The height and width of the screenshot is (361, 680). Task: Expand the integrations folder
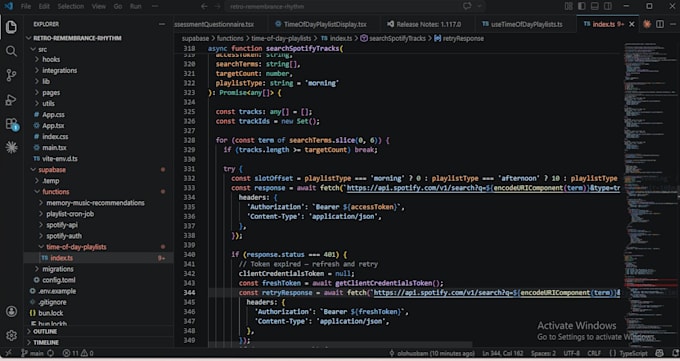[37, 70]
